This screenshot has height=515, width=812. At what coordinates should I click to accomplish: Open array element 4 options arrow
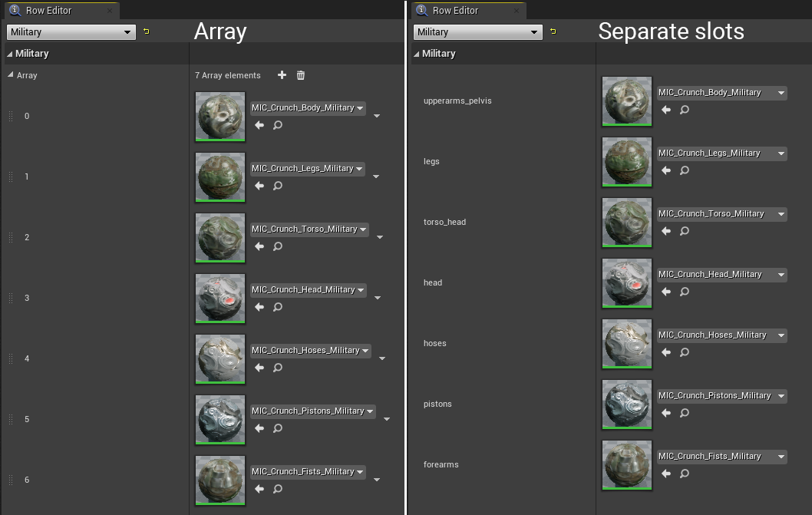382,358
